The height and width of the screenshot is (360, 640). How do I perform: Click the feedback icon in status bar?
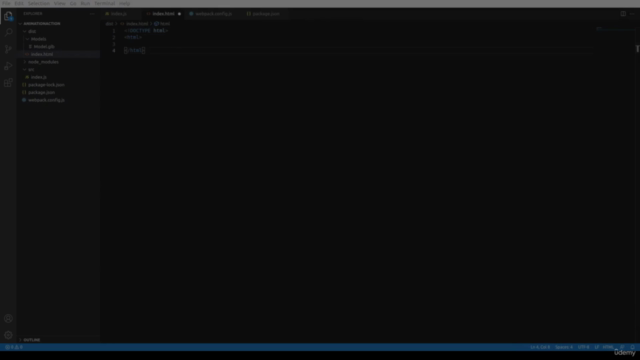pyautogui.click(x=622, y=347)
